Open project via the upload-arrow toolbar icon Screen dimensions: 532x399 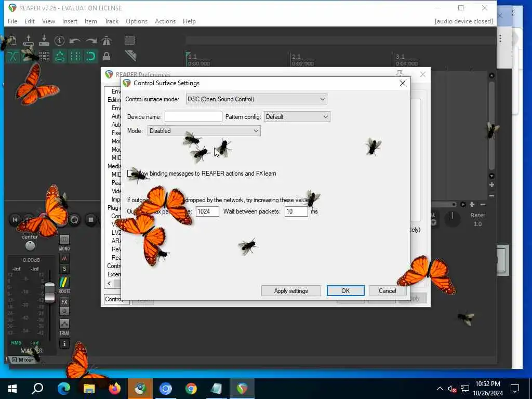tap(29, 41)
